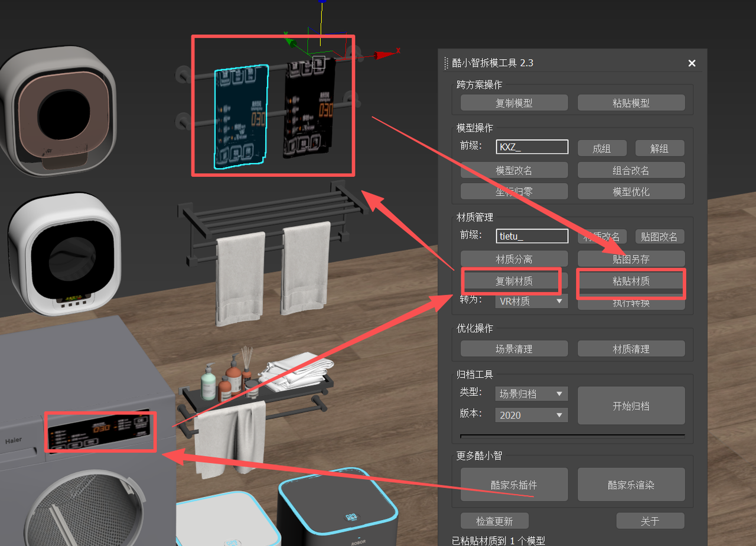This screenshot has width=756, height=546.
Task: Paste the material with 粘贴材质
Action: click(631, 281)
